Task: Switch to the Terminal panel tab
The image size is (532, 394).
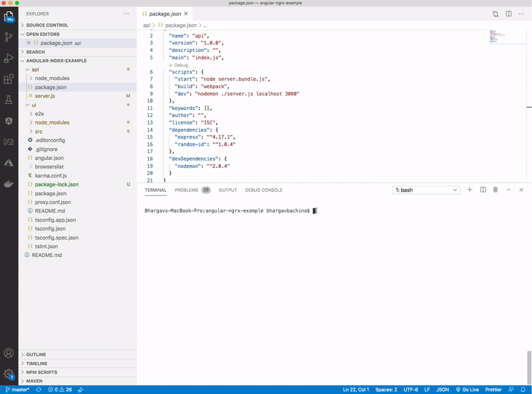Action: pyautogui.click(x=156, y=190)
